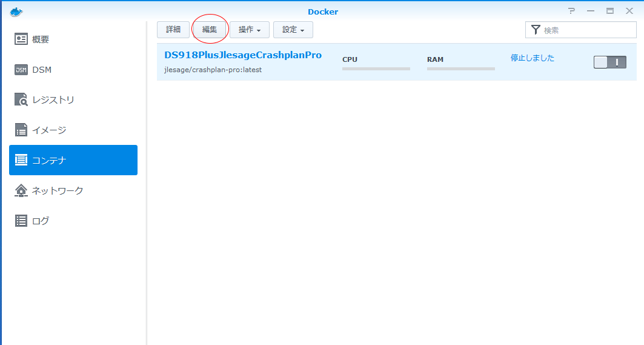644x345 pixels.
Task: Click the RAM usage bar
Action: [x=461, y=69]
